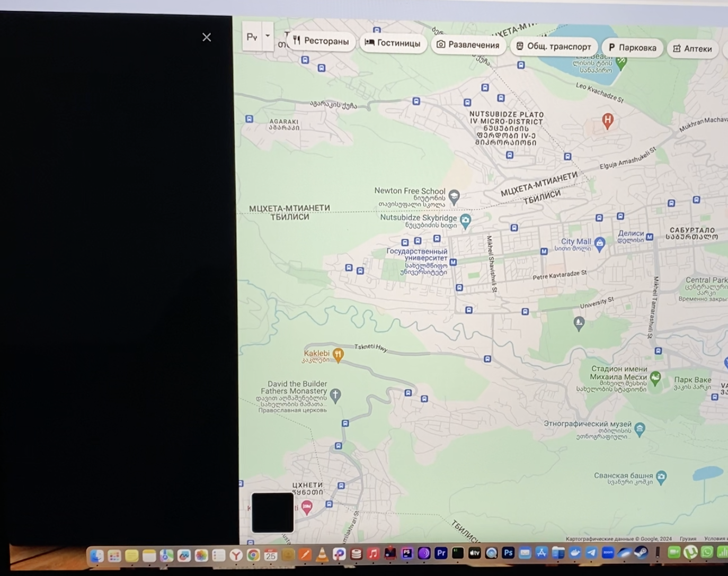Select the City Mall shopping pin
Viewport: 728px width, 576px height.
coord(600,244)
